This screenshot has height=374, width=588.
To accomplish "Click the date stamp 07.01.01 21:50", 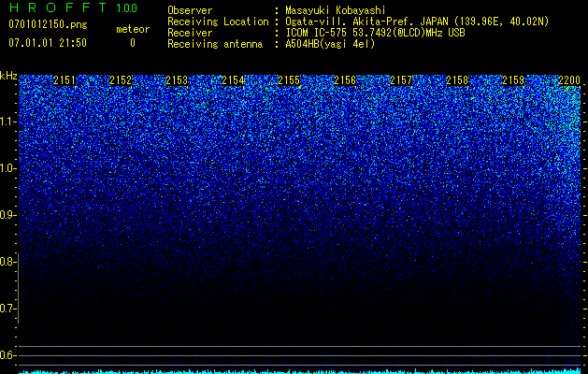I will (48, 43).
